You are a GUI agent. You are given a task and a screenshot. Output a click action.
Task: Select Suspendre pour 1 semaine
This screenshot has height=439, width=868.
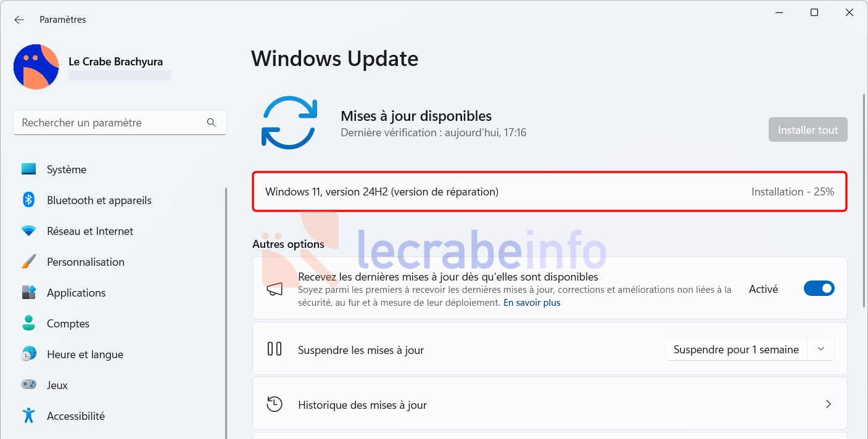[736, 350]
